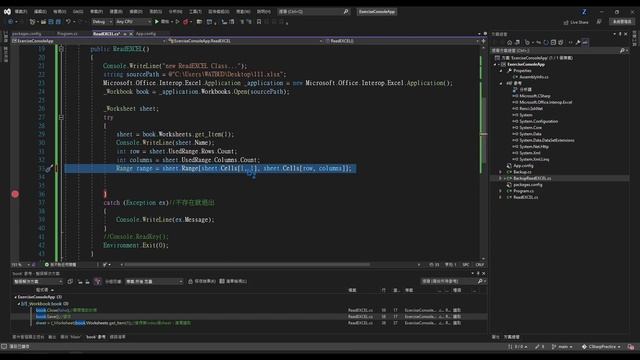
Task: Click the notification icon in the status bar corner
Action: point(631,347)
